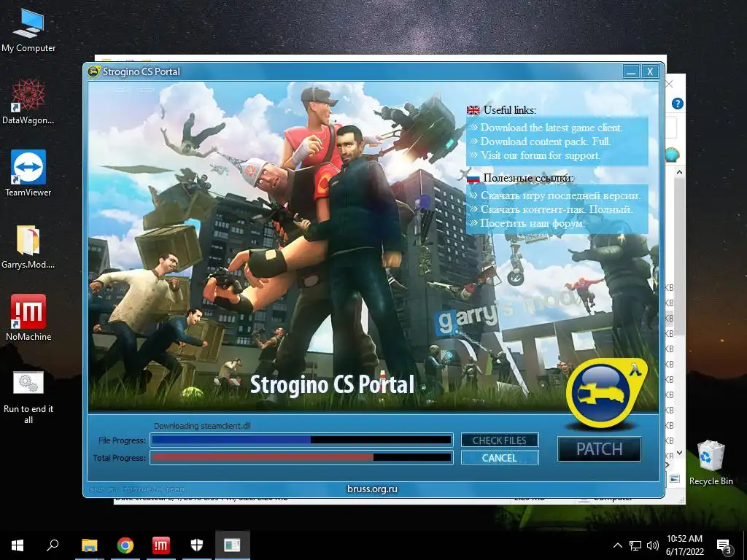Screen dimensions: 747x560
Task: Switch to the Strogino launcher taskbar item
Action: coord(233,545)
